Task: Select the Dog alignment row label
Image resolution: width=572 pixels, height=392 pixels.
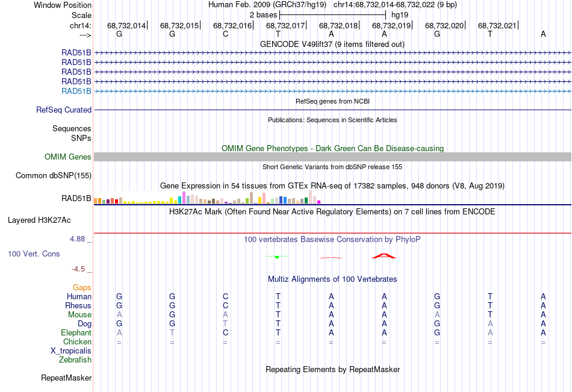Action: click(85, 324)
